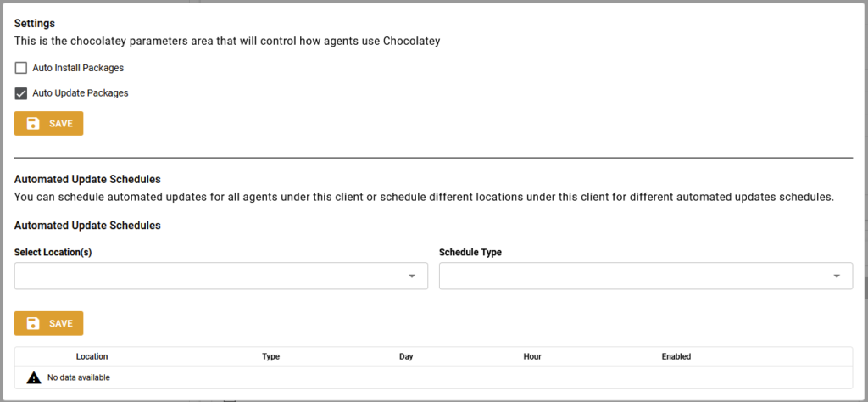This screenshot has width=868, height=402.
Task: Click the Day column header
Action: [x=406, y=356]
